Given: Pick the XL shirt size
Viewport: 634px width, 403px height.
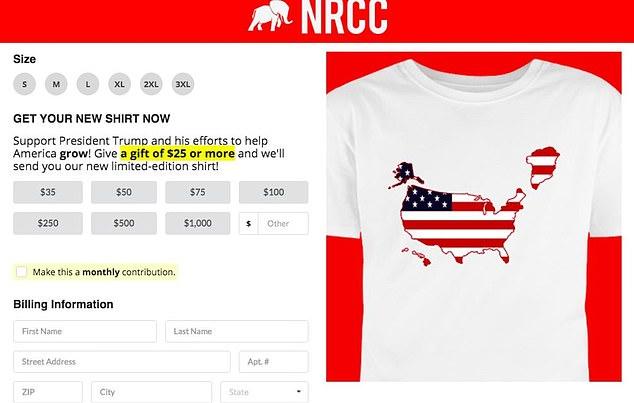Looking at the screenshot, I should [x=119, y=84].
